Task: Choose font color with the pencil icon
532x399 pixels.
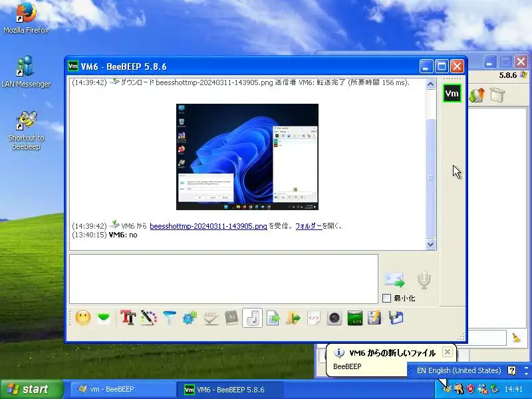Action: point(149,319)
